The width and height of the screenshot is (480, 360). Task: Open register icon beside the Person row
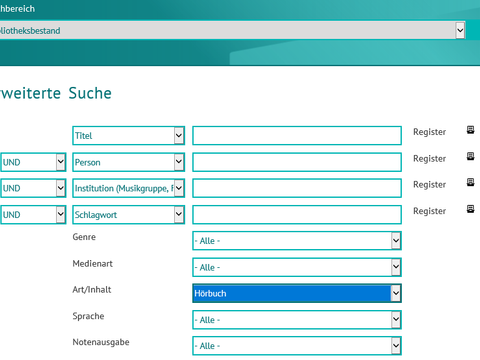click(470, 156)
